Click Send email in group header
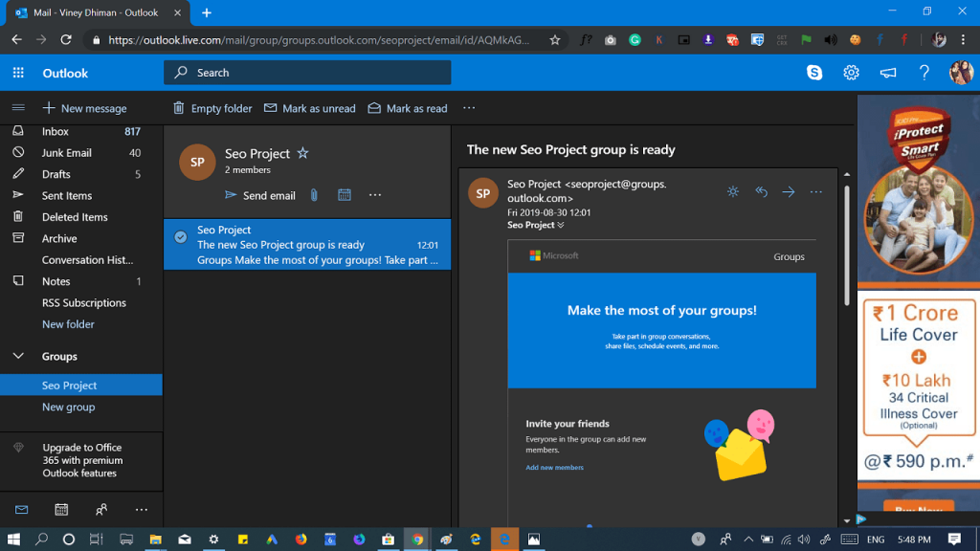980x551 pixels. (x=260, y=195)
